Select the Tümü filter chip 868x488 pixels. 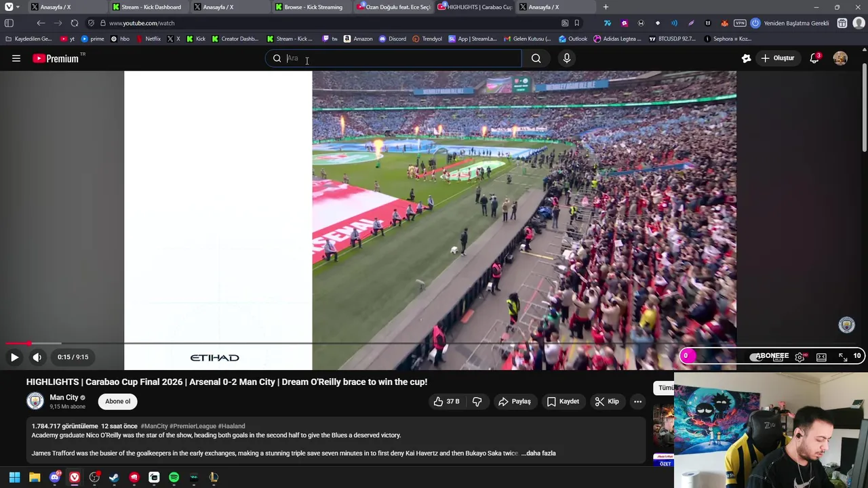665,388
